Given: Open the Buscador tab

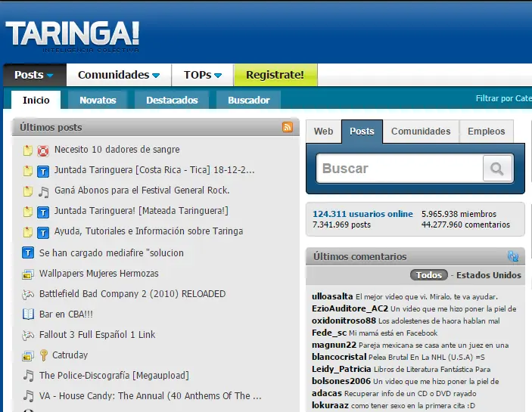Looking at the screenshot, I should click(x=249, y=100).
